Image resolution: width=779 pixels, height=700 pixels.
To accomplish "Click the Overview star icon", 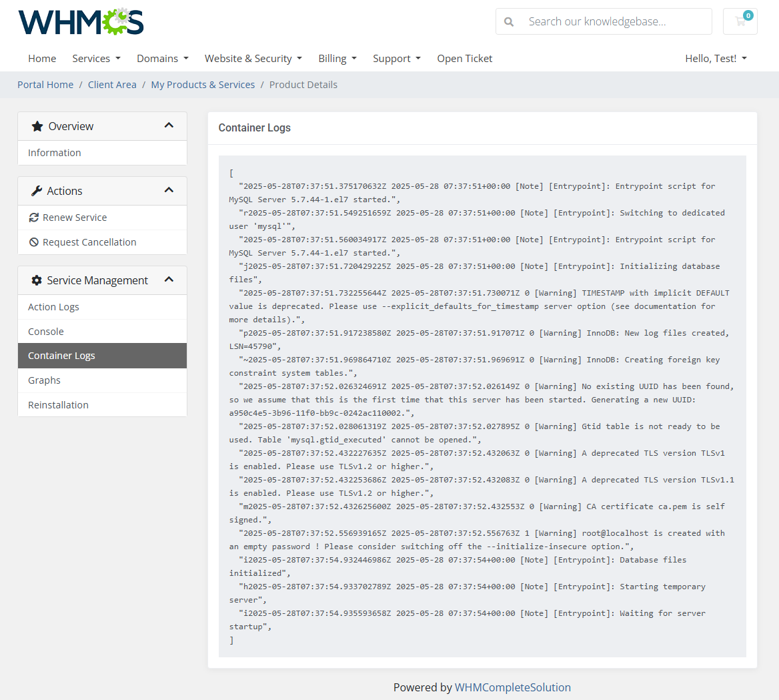I will pos(37,126).
